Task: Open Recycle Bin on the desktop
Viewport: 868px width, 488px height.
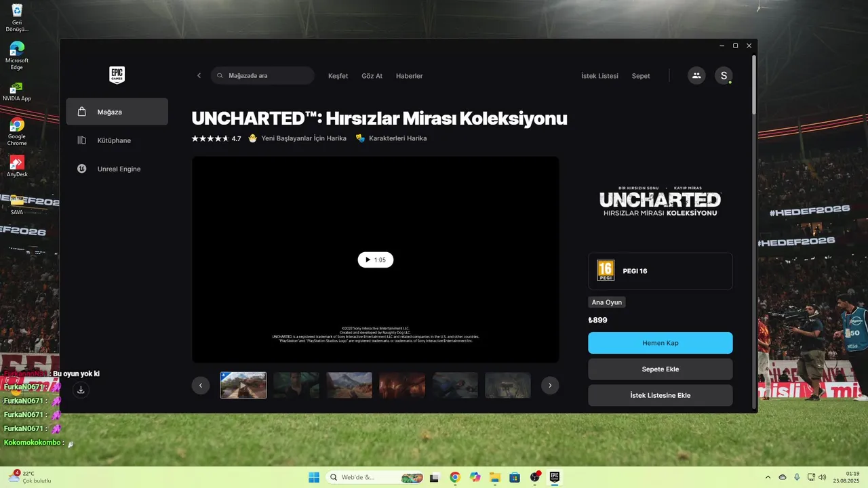Action: (x=17, y=18)
